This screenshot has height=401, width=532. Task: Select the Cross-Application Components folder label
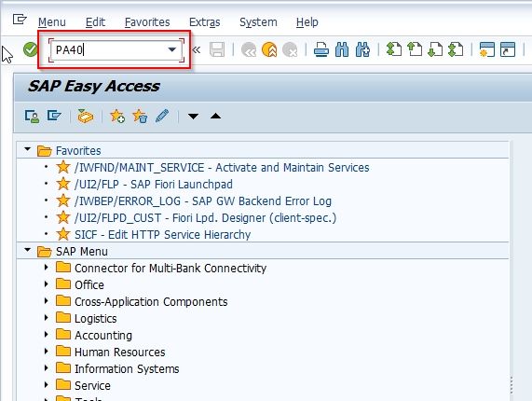click(x=151, y=302)
